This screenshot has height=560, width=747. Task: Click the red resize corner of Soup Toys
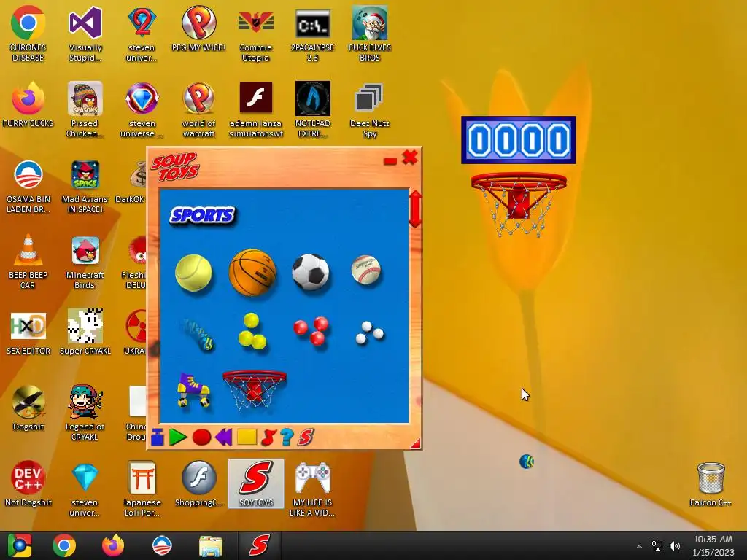(416, 443)
